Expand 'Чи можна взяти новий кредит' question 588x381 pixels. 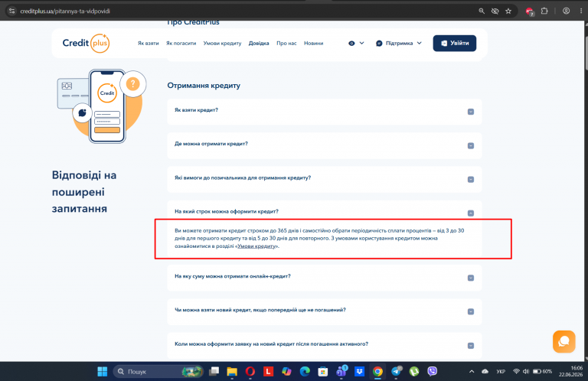pos(325,311)
